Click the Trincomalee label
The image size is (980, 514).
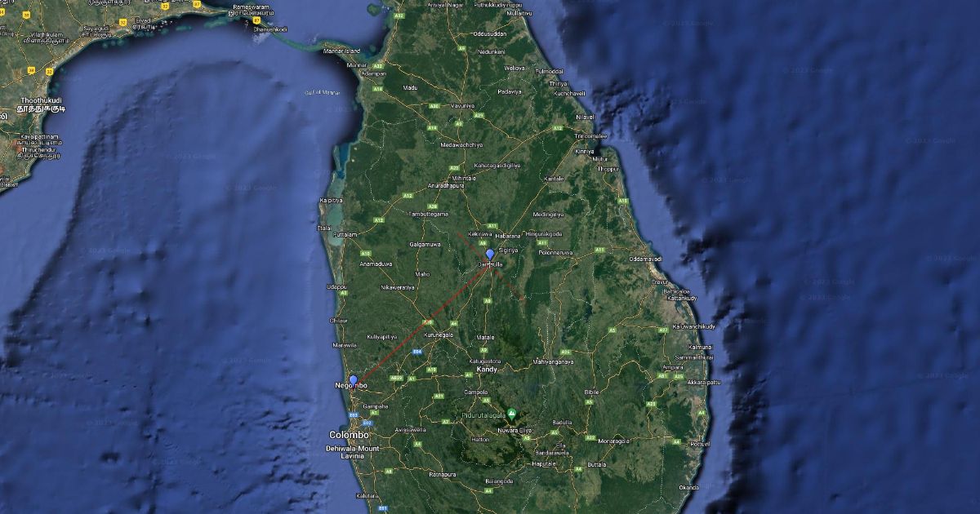pos(590,135)
